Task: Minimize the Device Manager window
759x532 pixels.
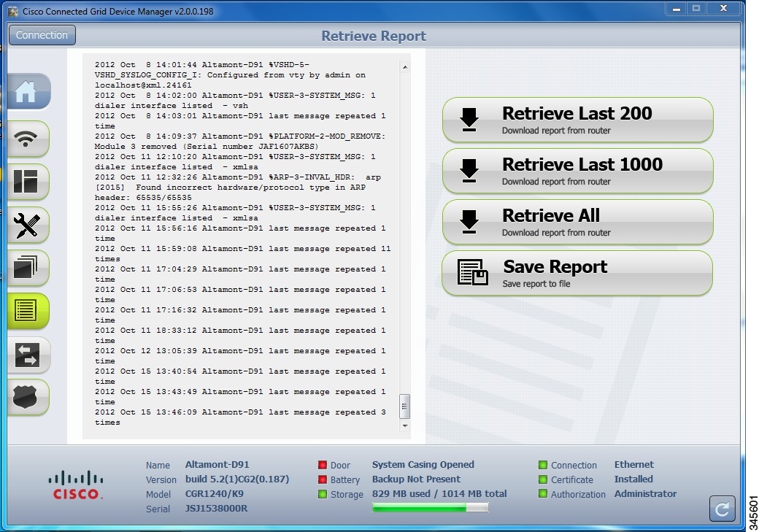Action: (677, 9)
